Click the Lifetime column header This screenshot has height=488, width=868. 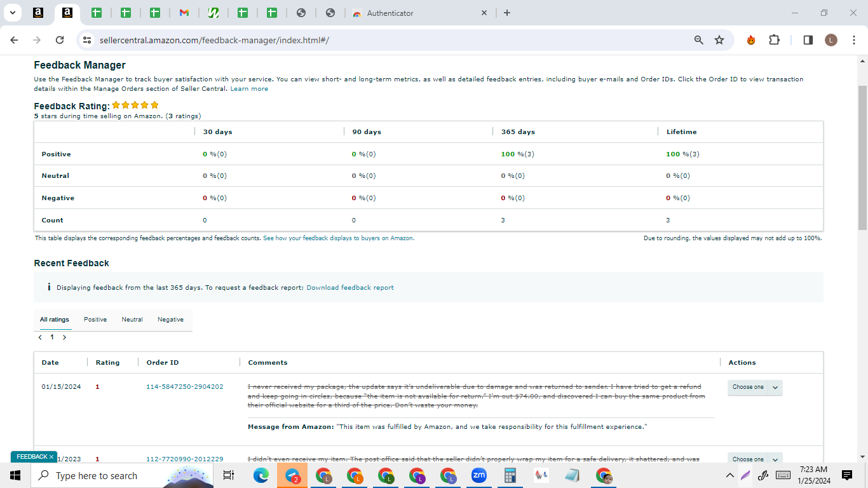click(x=681, y=132)
